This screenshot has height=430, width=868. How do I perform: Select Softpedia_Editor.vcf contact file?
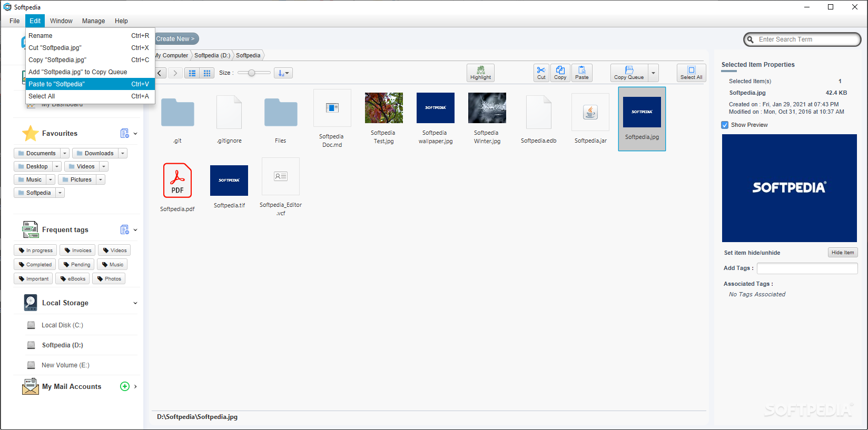pyautogui.click(x=281, y=187)
